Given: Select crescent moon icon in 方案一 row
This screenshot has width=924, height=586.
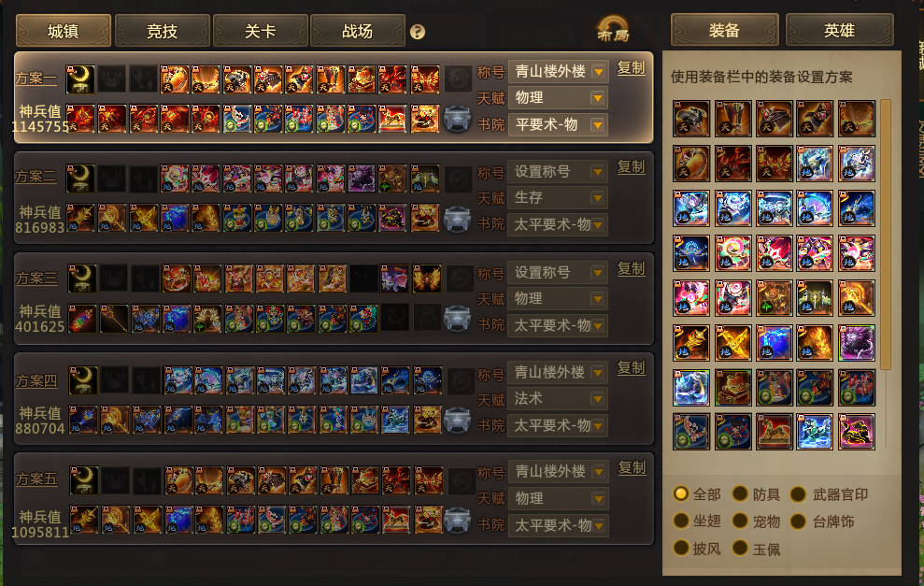Looking at the screenshot, I should coord(80,79).
